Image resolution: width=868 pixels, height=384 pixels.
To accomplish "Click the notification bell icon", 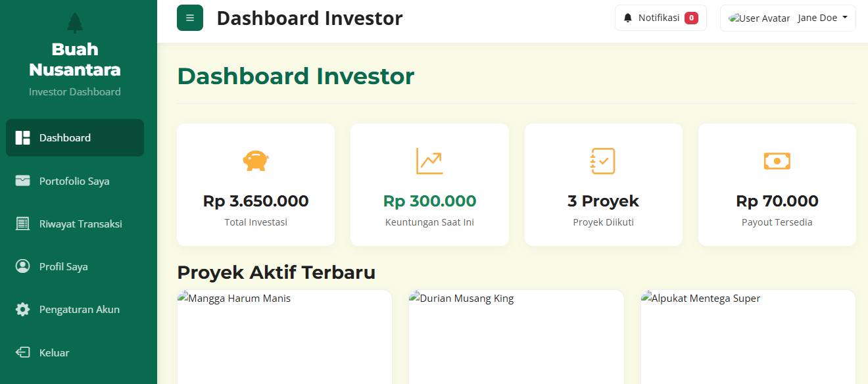I will [x=628, y=18].
